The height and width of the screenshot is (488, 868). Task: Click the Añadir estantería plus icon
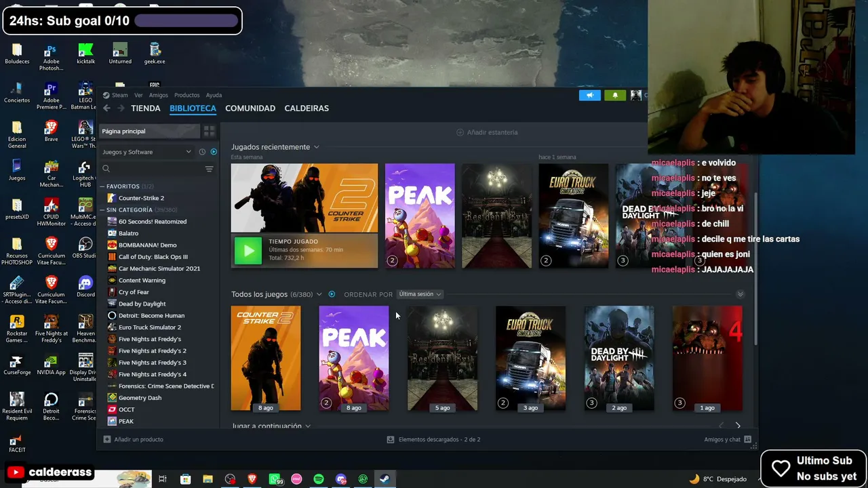pos(460,132)
